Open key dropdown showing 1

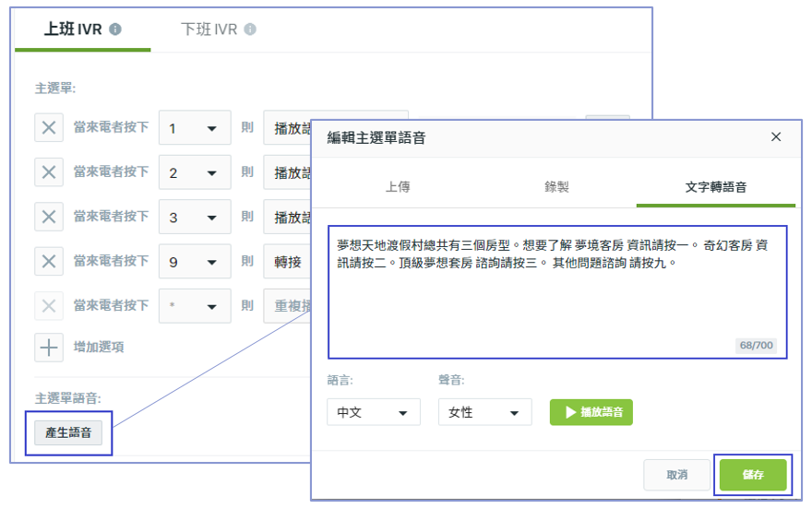point(195,128)
